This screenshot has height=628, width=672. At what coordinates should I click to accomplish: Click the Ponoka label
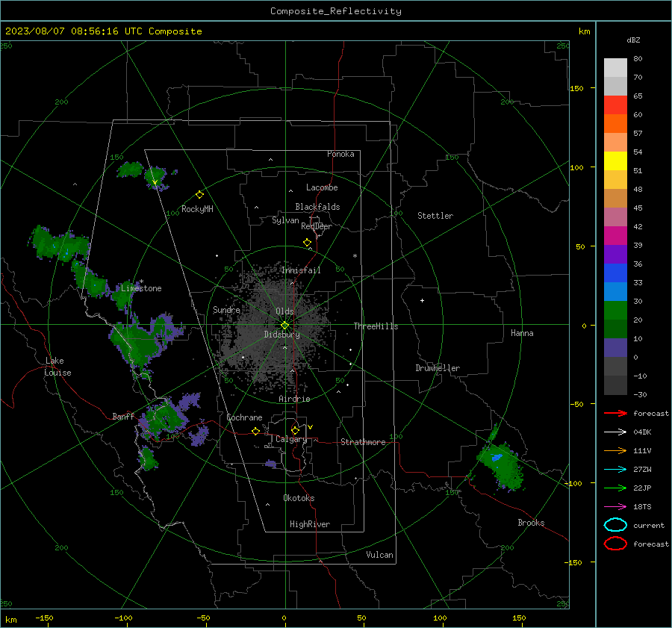point(340,154)
